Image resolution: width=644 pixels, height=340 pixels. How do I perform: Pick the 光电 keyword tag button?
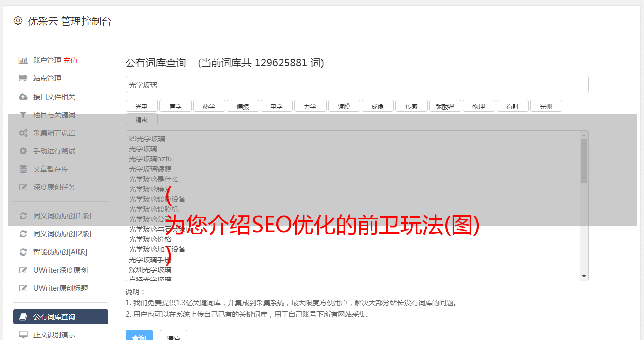point(141,106)
